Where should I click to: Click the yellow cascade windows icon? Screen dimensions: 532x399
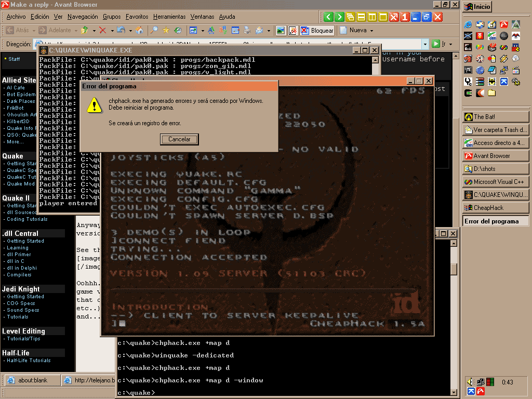coord(350,17)
